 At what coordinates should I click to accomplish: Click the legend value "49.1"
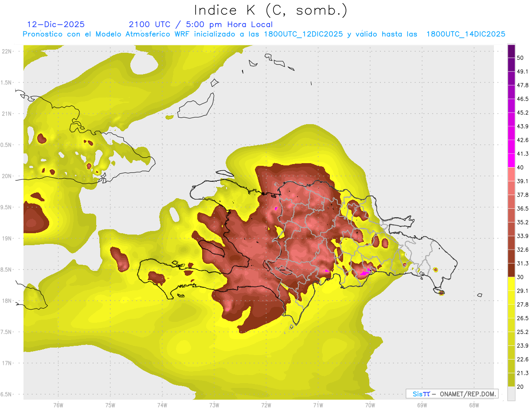point(523,71)
